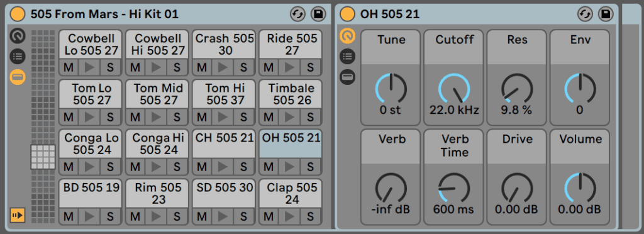Mute the Ride 505 27 pad
The height and width of the screenshot is (234, 644).
269,67
